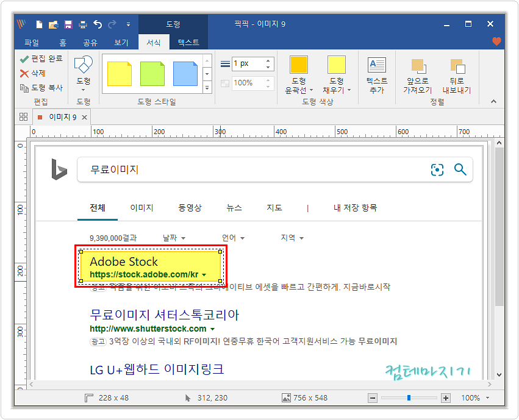519x420 pixels.
Task: Open the 날짜 filter dropdown
Action: 174,238
